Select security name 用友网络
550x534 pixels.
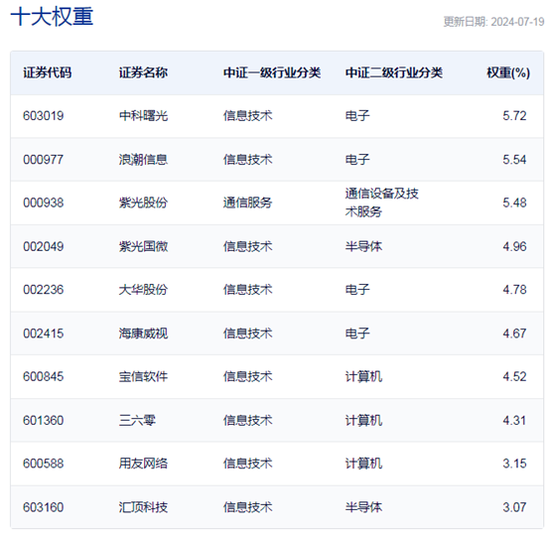click(143, 463)
